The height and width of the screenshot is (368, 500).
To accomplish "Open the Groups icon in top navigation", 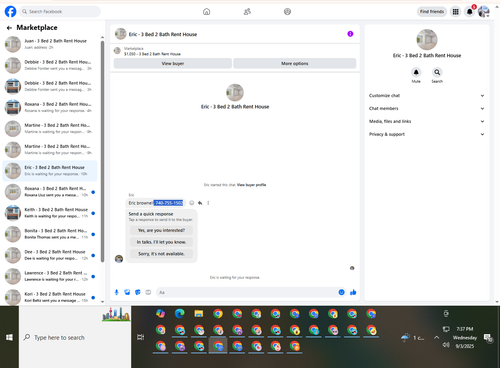I will point(287,12).
